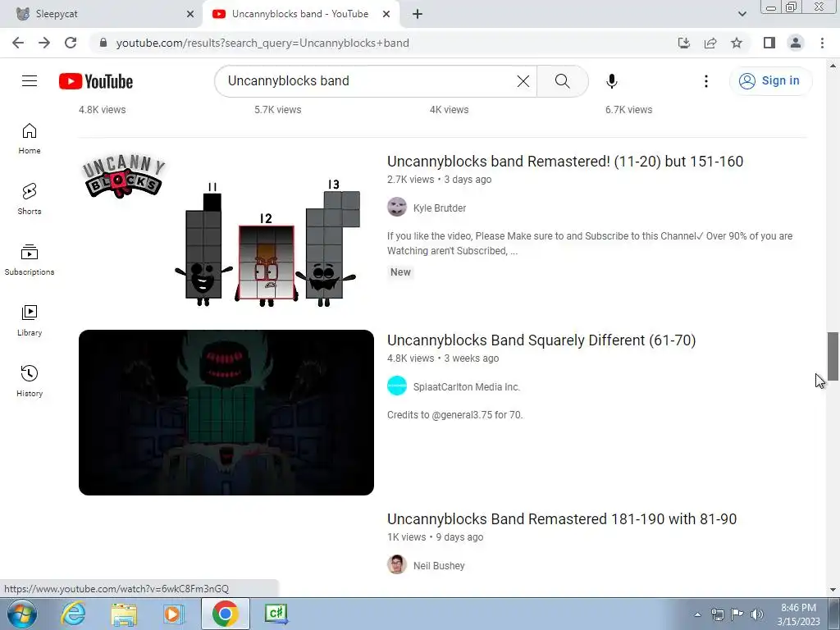
Task: Open the C# application on taskbar
Action: point(276,614)
